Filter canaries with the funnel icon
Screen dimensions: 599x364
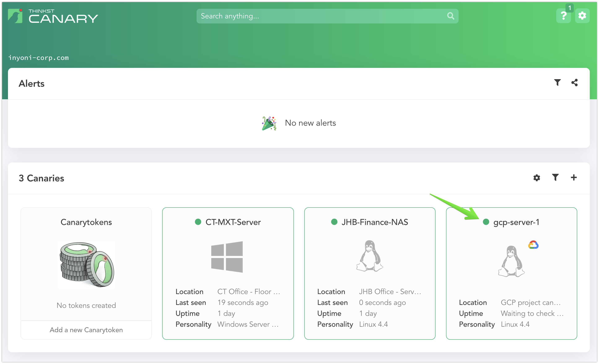pos(555,177)
